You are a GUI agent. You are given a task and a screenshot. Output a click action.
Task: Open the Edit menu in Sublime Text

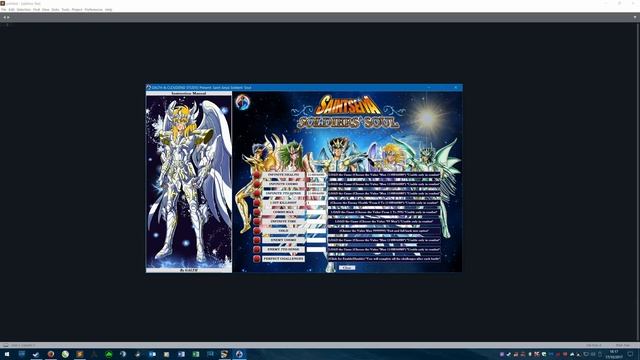(x=11, y=9)
